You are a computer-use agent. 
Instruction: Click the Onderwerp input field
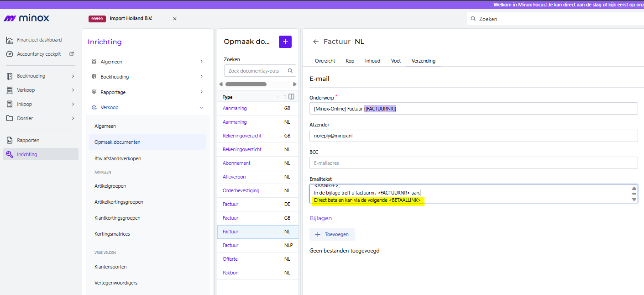pyautogui.click(x=473, y=109)
